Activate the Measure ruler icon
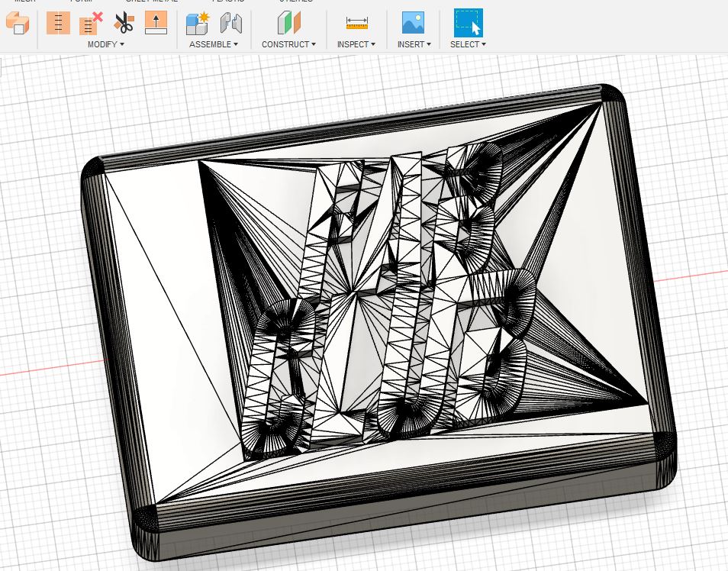Image resolution: width=728 pixels, height=571 pixels. point(357,23)
